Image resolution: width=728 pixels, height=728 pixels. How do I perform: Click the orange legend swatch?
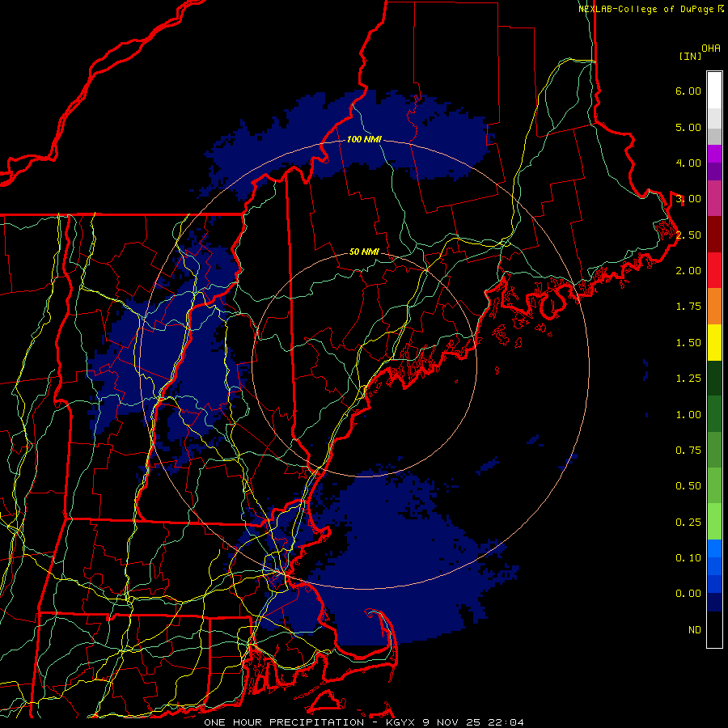[714, 306]
